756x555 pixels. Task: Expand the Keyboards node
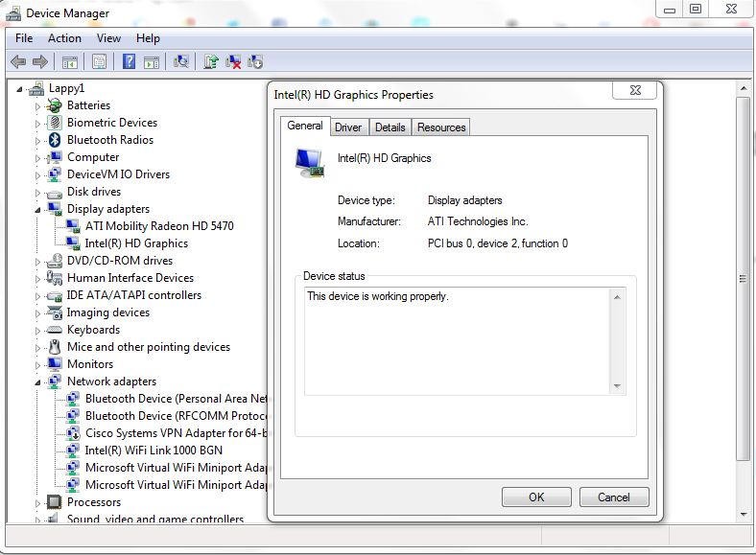(37, 331)
